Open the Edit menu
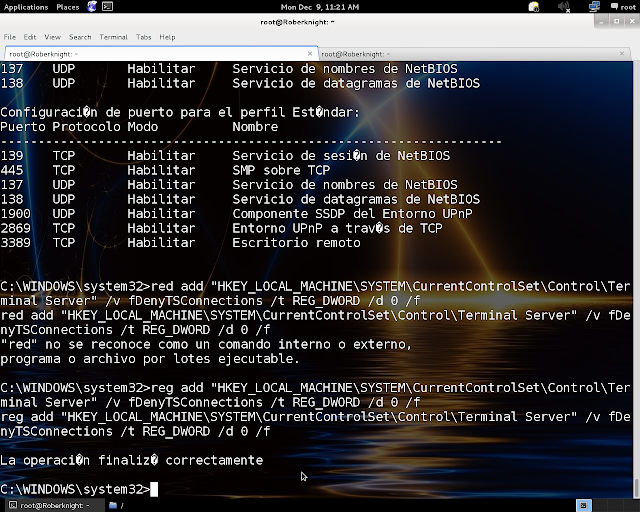The width and height of the screenshot is (640, 512). tap(30, 37)
